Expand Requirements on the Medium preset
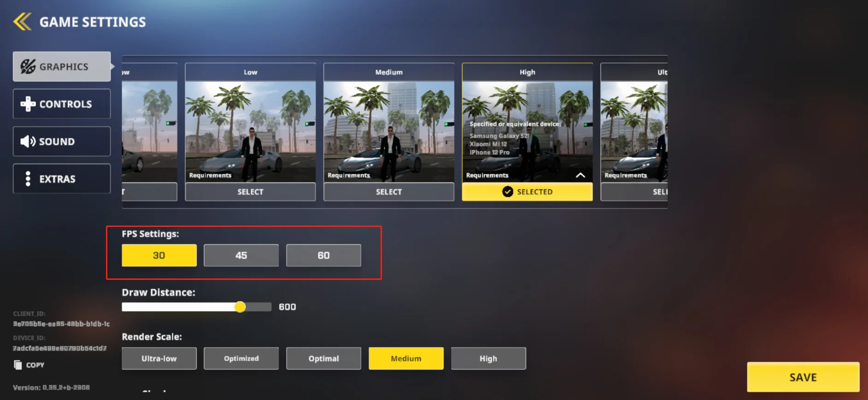Viewport: 868px width, 400px height. pyautogui.click(x=349, y=175)
